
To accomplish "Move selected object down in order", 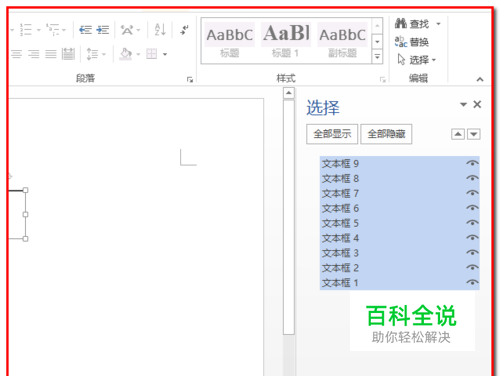I will pos(474,134).
